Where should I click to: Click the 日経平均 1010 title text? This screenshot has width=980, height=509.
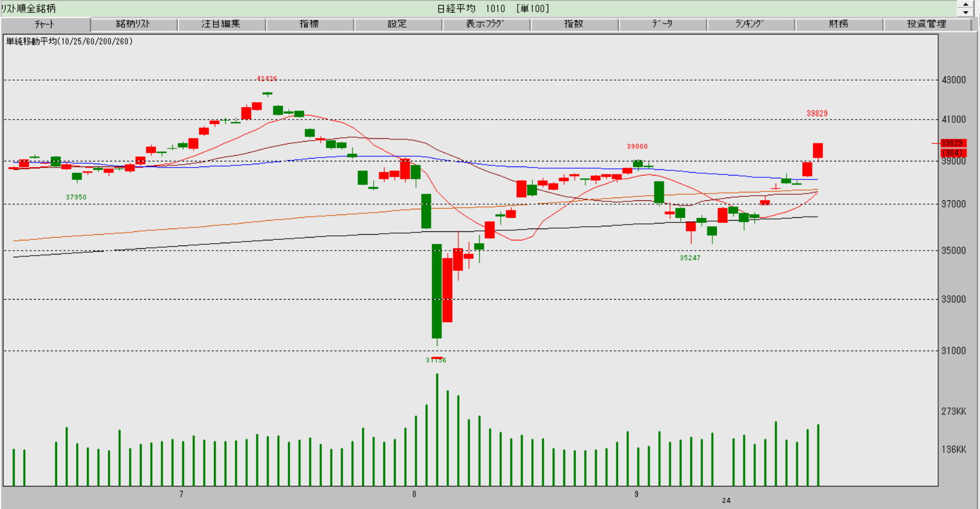point(471,8)
